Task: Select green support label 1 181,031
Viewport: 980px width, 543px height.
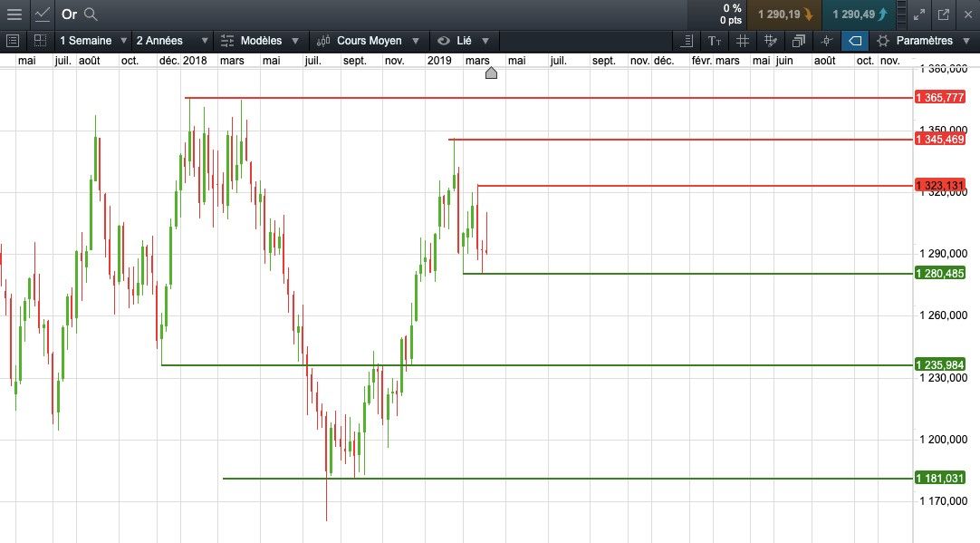Action: pos(940,479)
